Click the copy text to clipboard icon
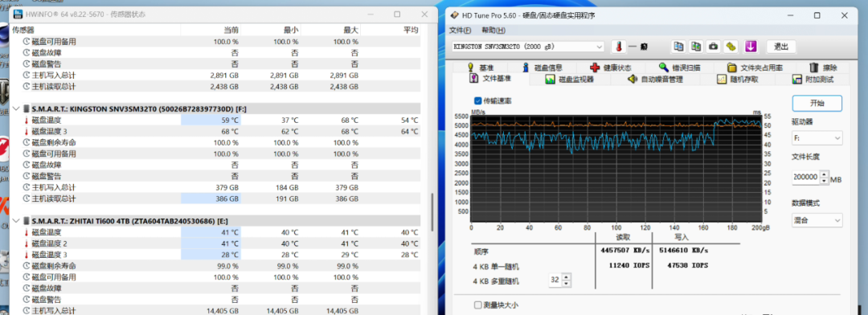868x315 pixels. (678, 47)
